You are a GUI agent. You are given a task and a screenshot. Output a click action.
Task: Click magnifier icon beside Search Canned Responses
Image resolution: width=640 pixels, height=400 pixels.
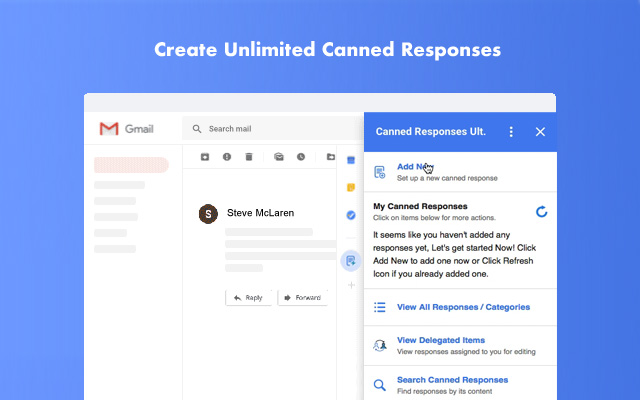click(x=380, y=385)
